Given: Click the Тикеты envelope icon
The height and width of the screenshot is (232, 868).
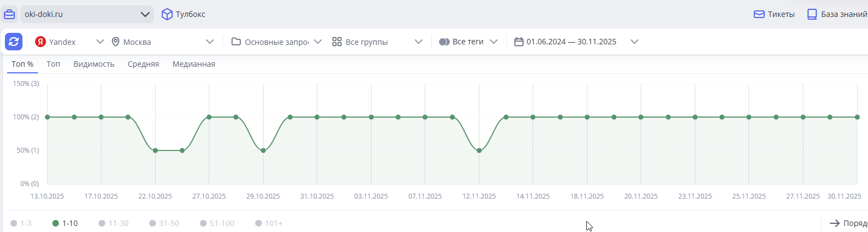Looking at the screenshot, I should pos(759,14).
